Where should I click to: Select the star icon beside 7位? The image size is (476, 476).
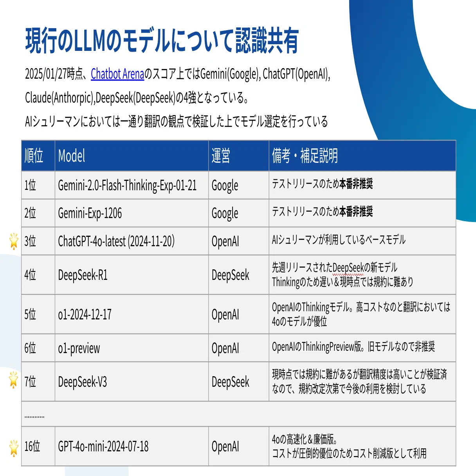click(14, 380)
